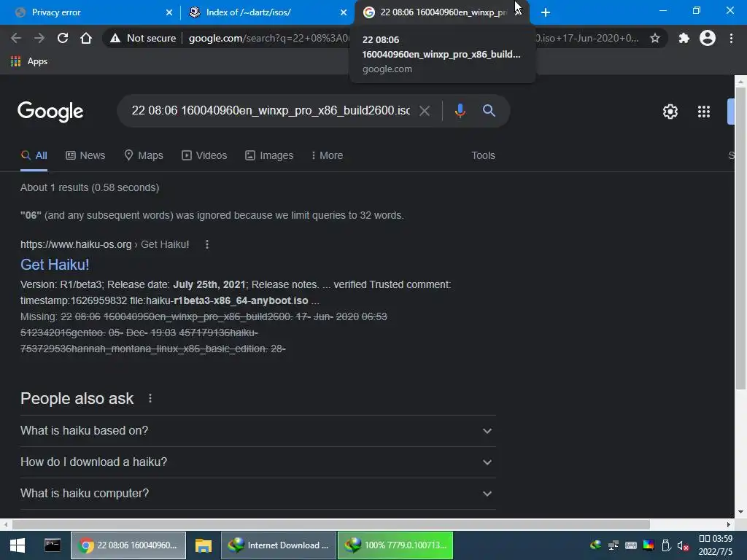747x560 pixels.
Task: Click the touch keyboard tray icon
Action: click(631, 545)
